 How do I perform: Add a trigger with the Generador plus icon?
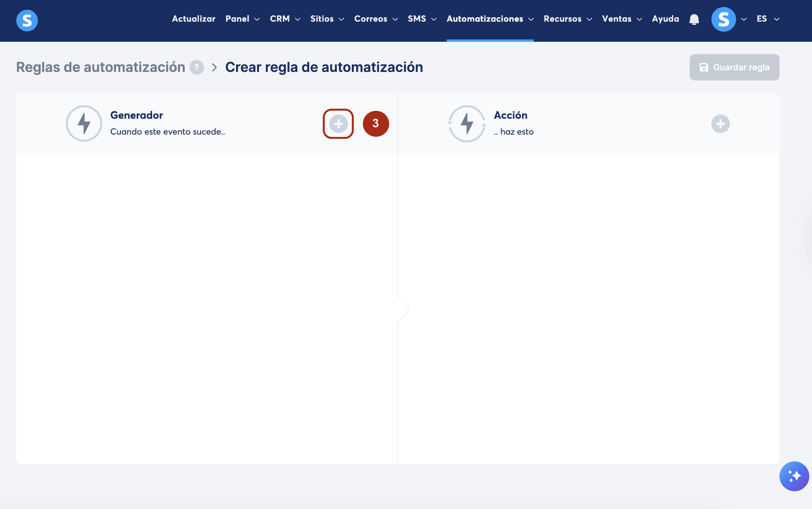click(338, 124)
